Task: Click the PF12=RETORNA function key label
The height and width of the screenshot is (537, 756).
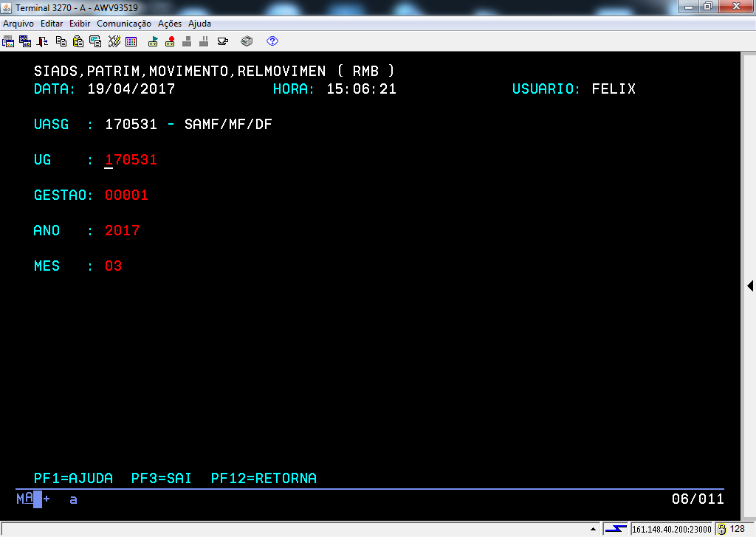Action: (264, 478)
